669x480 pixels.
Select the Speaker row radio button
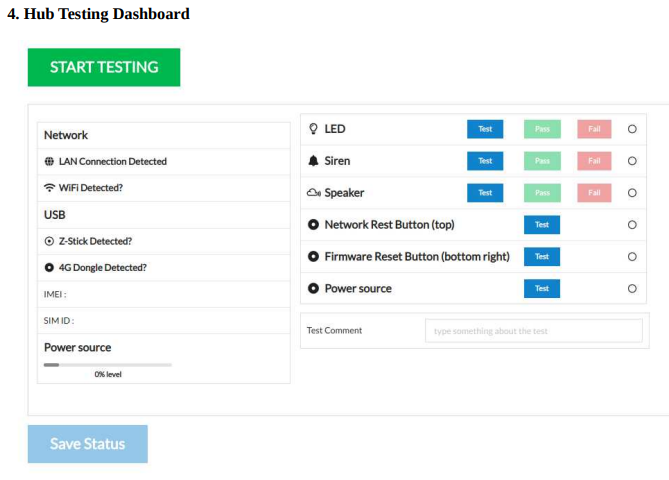pos(632,193)
